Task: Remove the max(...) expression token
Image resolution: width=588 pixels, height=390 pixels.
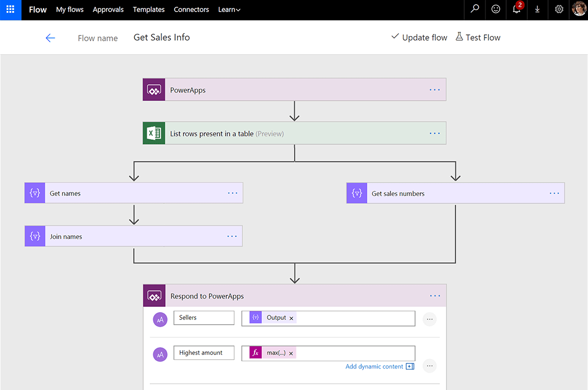Action: pos(291,353)
